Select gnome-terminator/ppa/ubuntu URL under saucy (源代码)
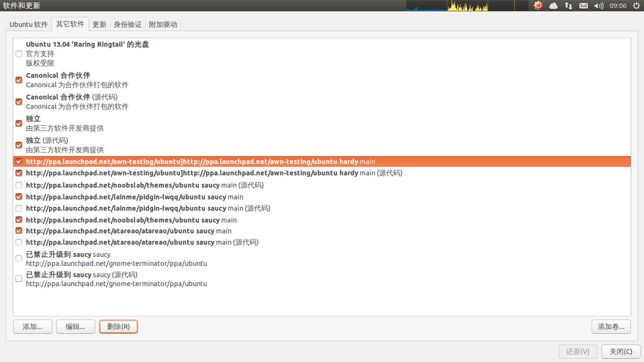This screenshot has width=644, height=362. point(116,284)
